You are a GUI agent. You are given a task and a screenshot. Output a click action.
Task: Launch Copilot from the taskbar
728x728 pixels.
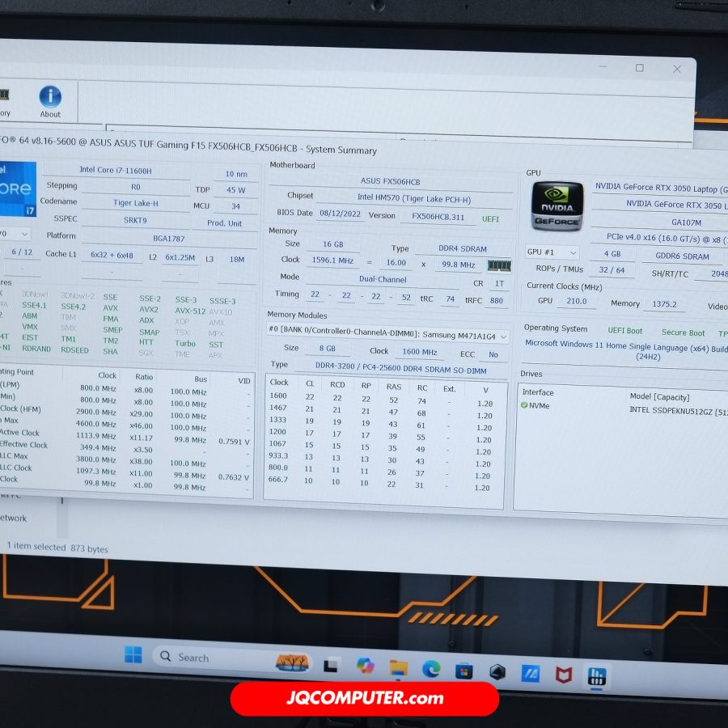click(366, 666)
